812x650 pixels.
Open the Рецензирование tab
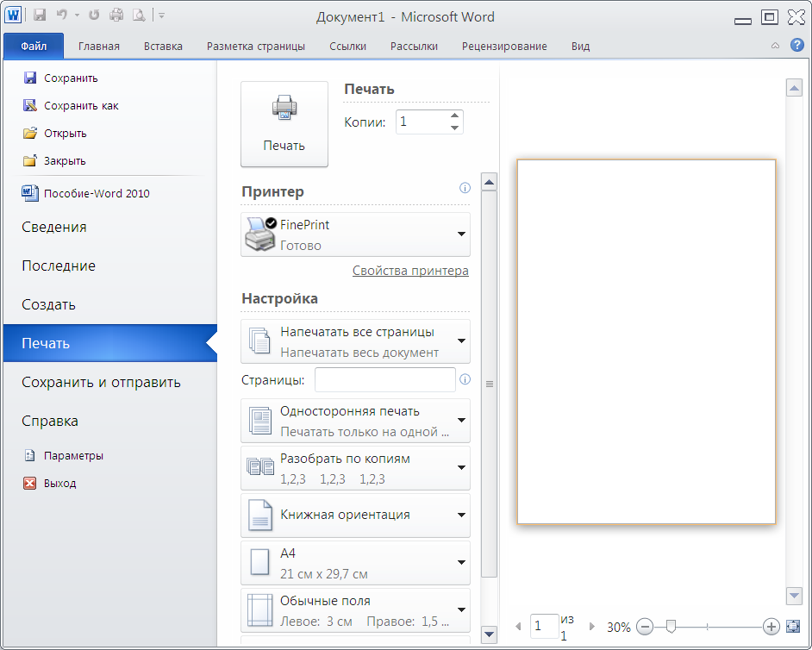(x=504, y=46)
